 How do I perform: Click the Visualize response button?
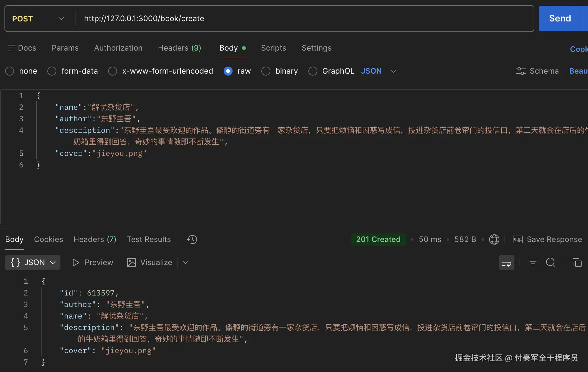coord(149,263)
